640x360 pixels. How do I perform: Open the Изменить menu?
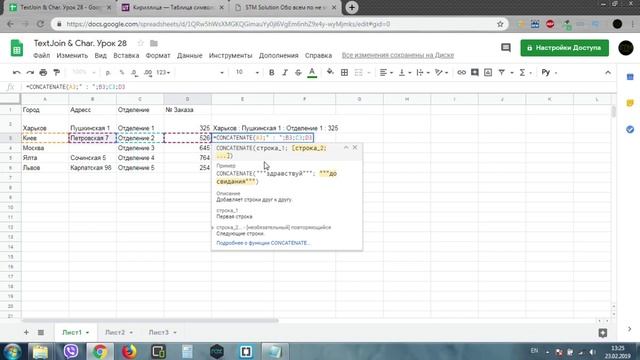click(72, 56)
